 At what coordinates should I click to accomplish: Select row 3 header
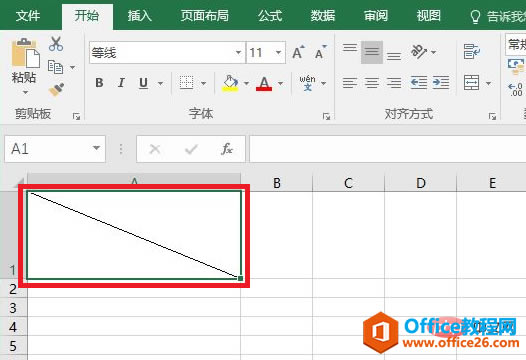point(13,308)
